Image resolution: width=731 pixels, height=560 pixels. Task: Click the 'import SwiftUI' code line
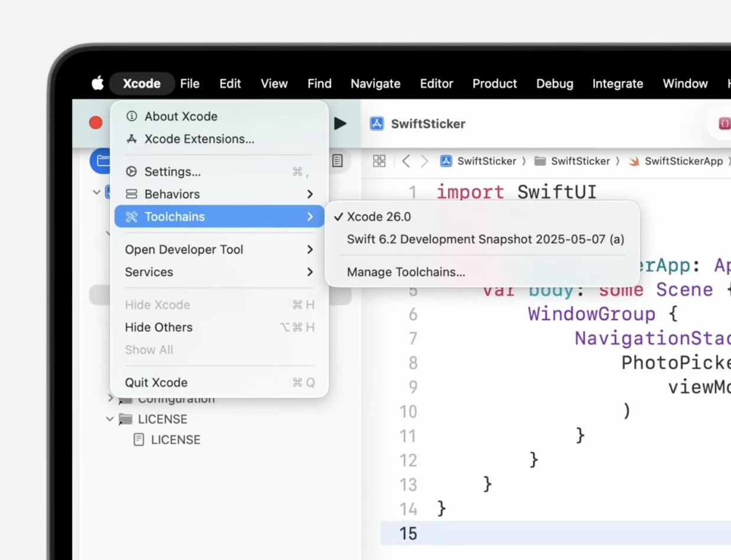pos(517,193)
